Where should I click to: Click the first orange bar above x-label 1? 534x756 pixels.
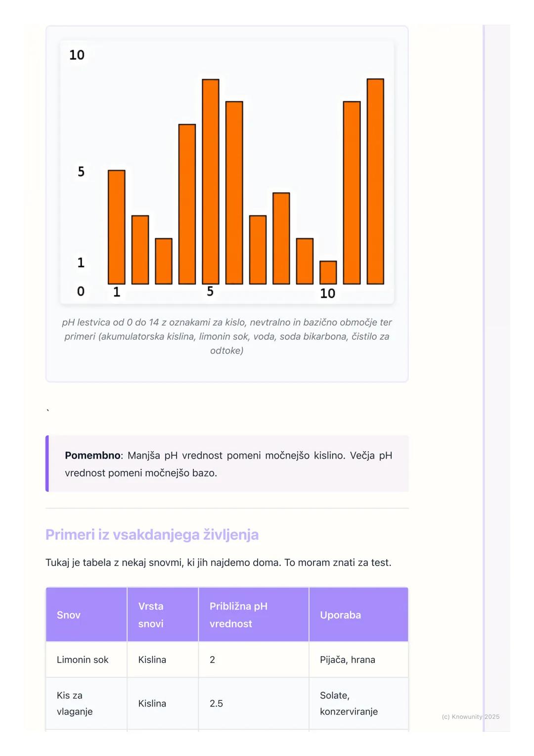[117, 227]
